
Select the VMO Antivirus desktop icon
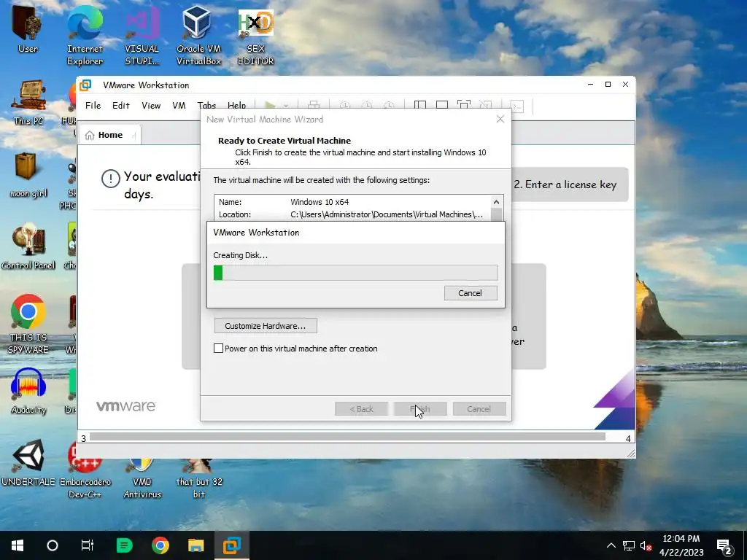(142, 478)
